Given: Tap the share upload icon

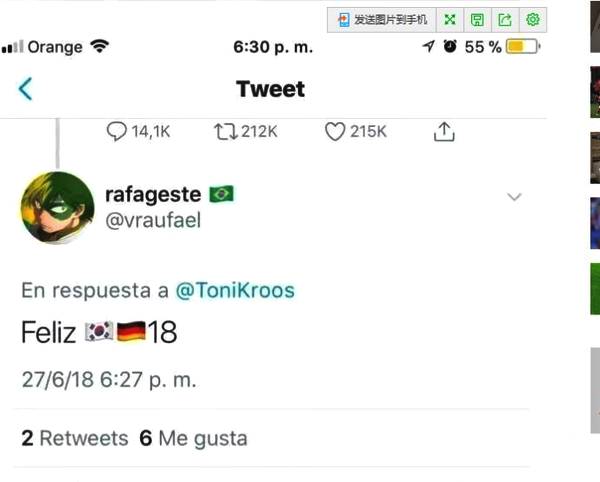Looking at the screenshot, I should (x=445, y=131).
